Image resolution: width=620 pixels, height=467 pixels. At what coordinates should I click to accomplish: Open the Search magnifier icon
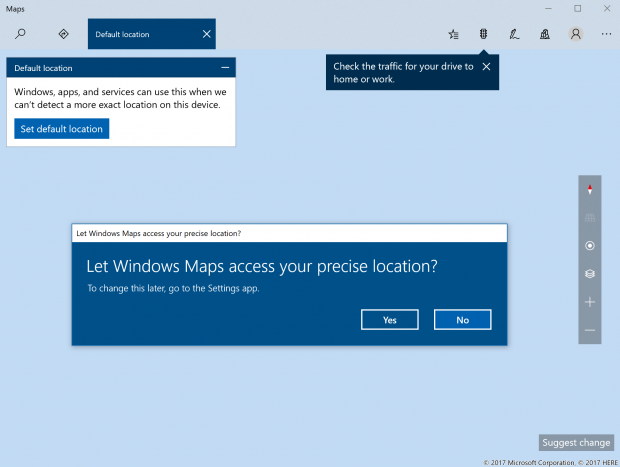(20, 34)
